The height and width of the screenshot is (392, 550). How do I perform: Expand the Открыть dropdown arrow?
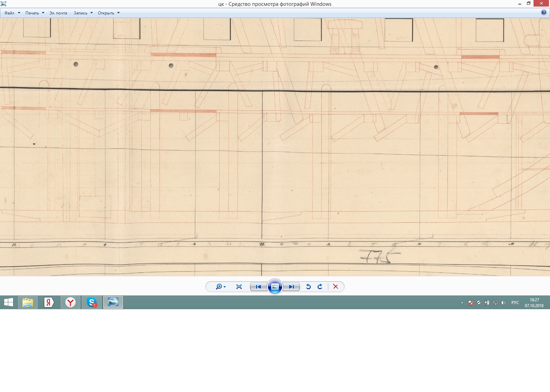pos(118,13)
